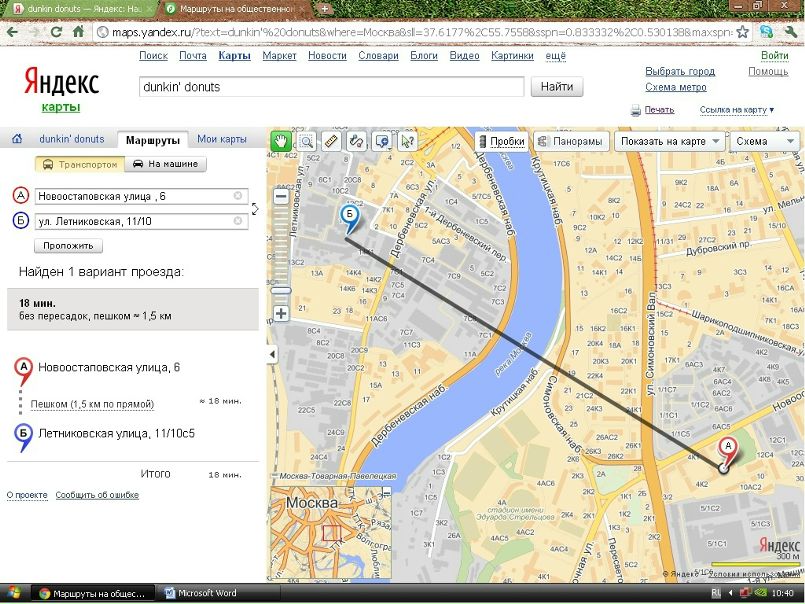Toggle the Пробки traffic layer

pos(502,141)
